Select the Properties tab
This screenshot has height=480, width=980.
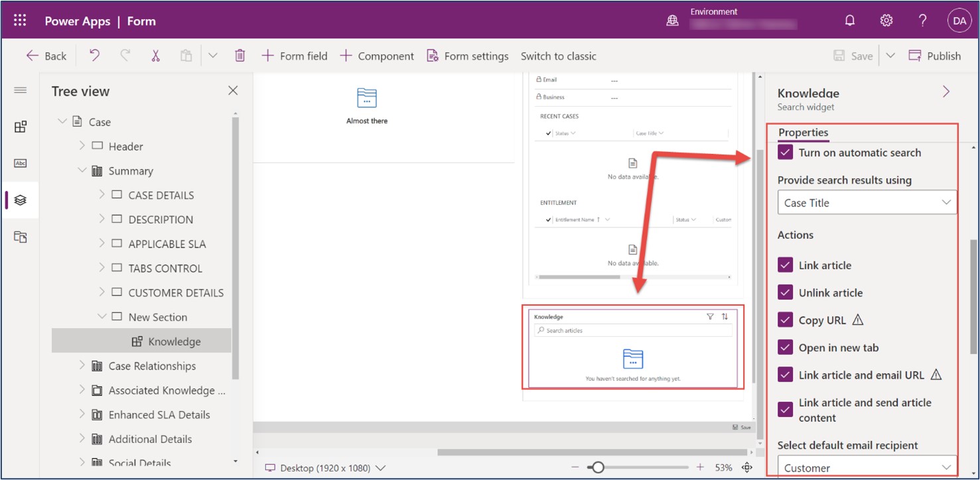point(803,133)
